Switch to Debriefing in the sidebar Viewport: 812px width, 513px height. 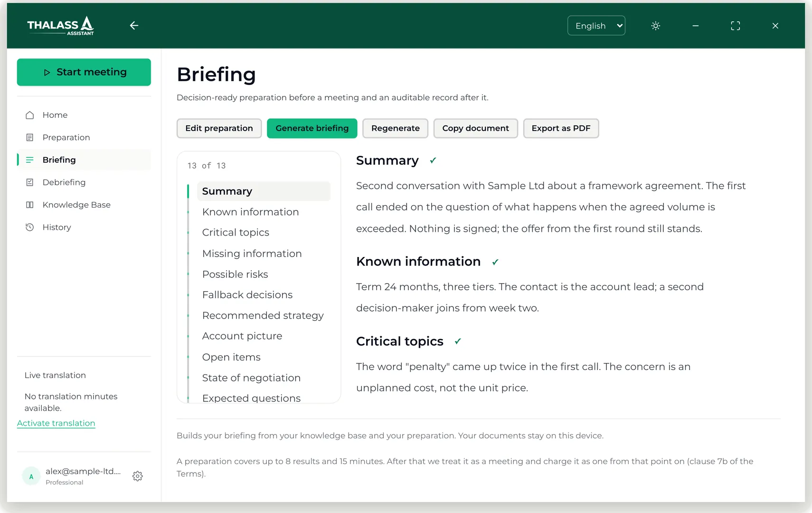coord(84,182)
